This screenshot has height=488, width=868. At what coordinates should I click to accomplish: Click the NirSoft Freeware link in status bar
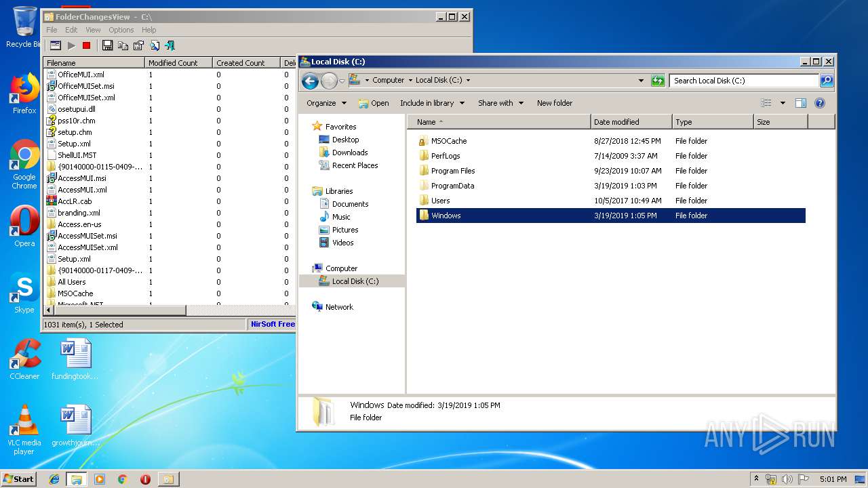click(273, 325)
